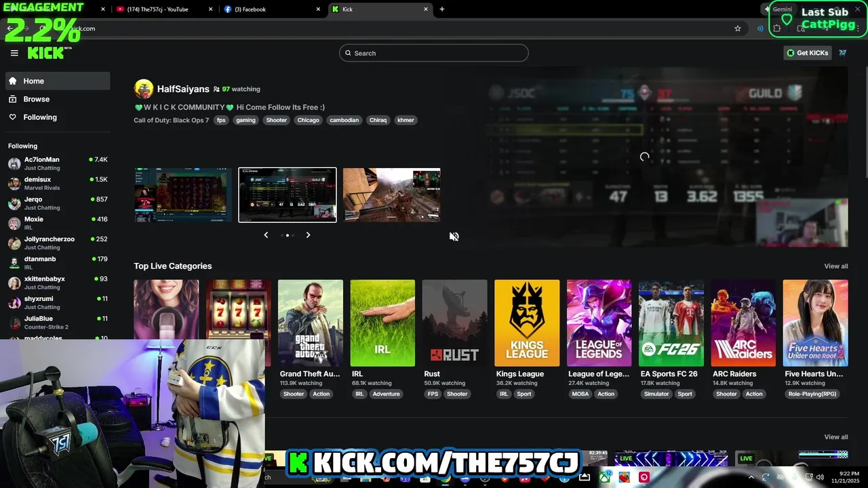Open the League of Legends category card
This screenshot has height=488, width=868.
tap(599, 323)
